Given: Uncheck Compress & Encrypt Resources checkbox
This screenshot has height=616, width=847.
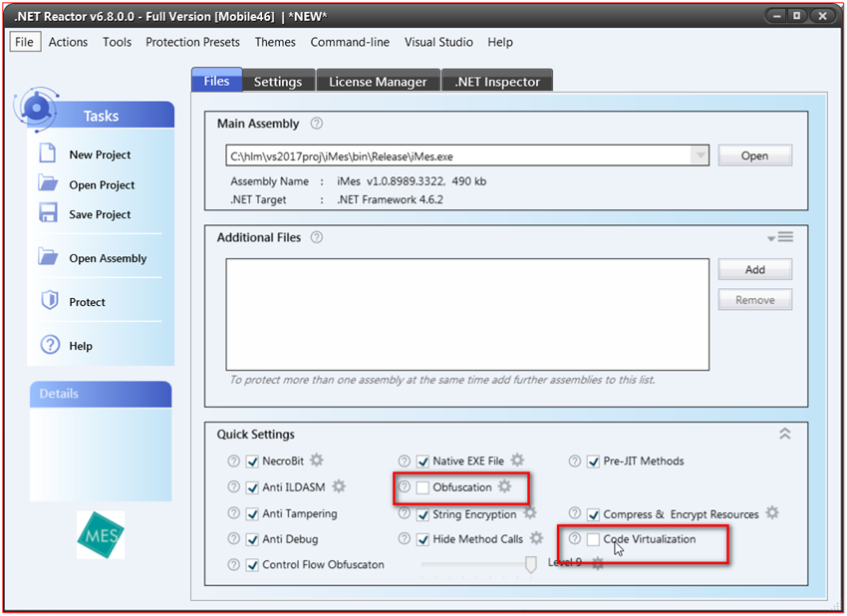Looking at the screenshot, I should tap(593, 515).
